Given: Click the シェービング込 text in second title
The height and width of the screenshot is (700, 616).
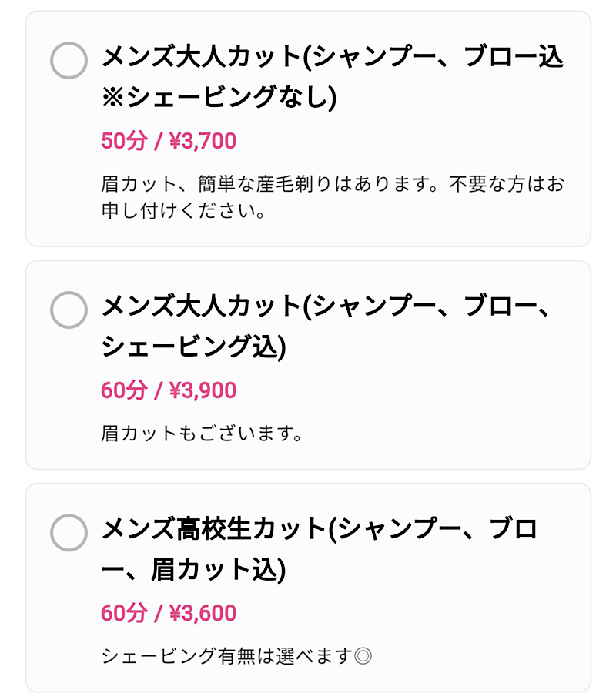Looking at the screenshot, I should point(193,348).
